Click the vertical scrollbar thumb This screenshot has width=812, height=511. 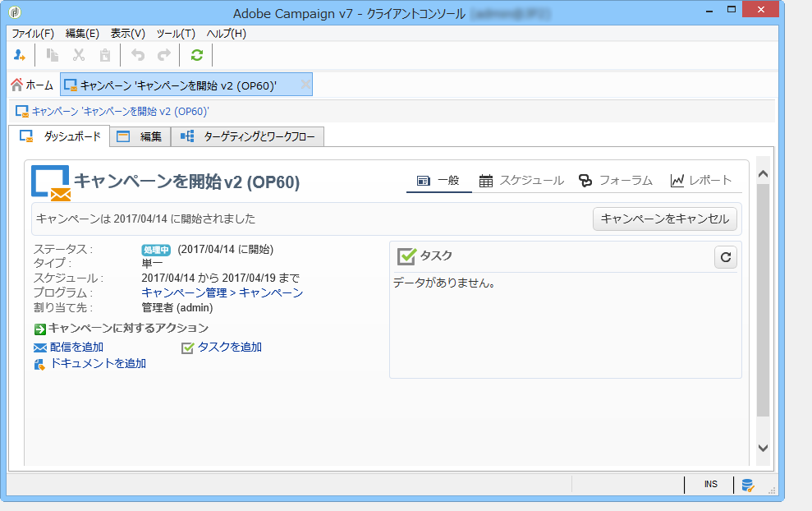coord(763,300)
